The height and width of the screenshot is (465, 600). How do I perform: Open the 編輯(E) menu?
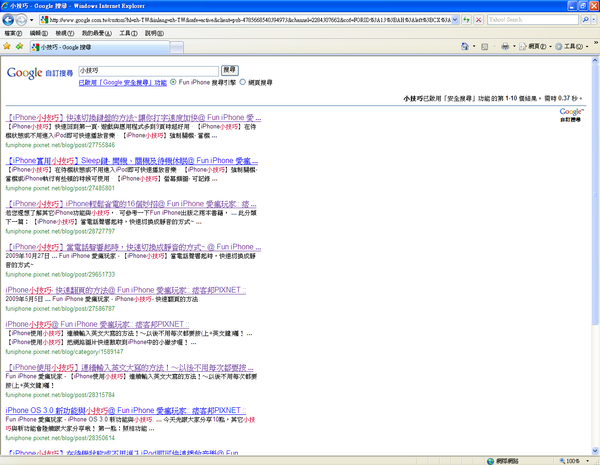click(x=39, y=33)
